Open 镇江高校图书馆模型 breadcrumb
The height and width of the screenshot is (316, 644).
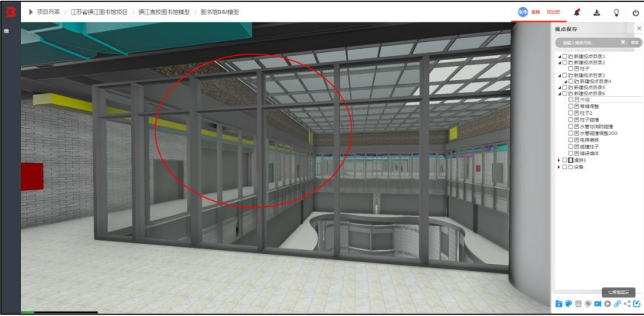point(164,12)
